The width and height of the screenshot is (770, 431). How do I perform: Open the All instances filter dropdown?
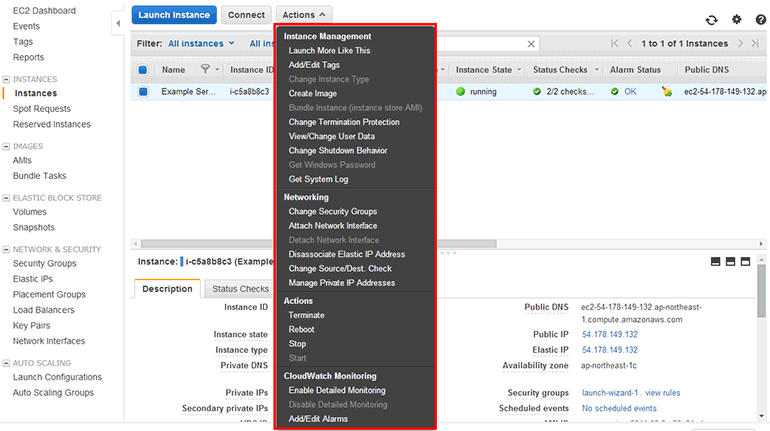click(x=201, y=44)
